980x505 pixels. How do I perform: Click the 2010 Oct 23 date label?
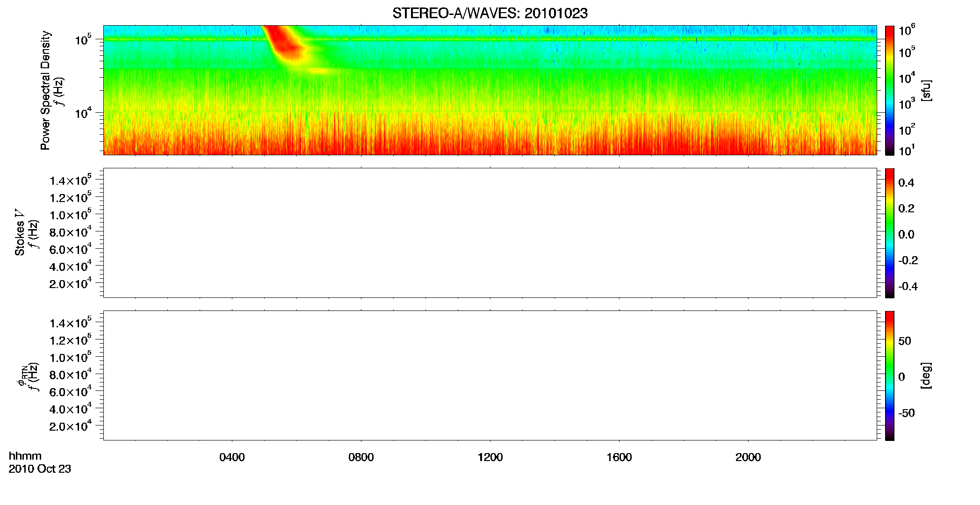40,469
